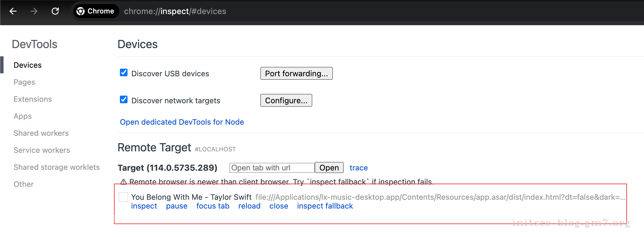The image size is (644, 237).
Task: Click the chrome://inspect address bar URL
Action: [x=175, y=11]
